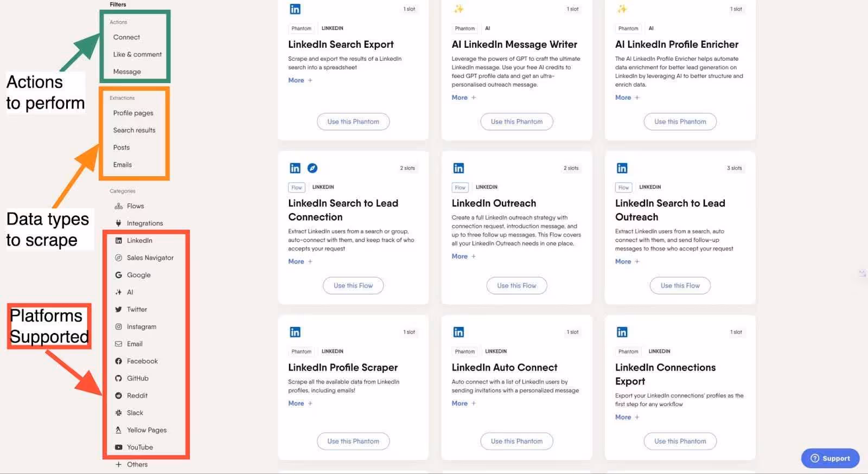Image resolution: width=868 pixels, height=474 pixels.
Task: Click the Facebook icon in sidebar
Action: [x=118, y=361]
